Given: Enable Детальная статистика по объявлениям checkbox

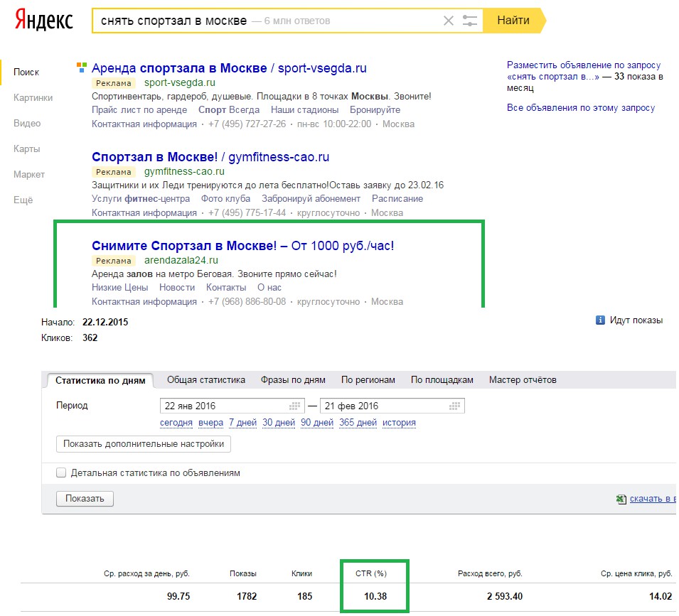Looking at the screenshot, I should [61, 472].
